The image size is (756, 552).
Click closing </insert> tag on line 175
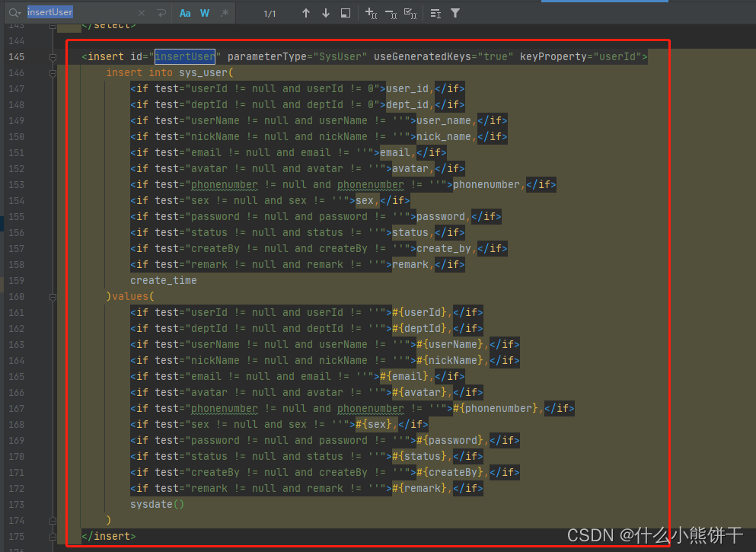tap(109, 536)
